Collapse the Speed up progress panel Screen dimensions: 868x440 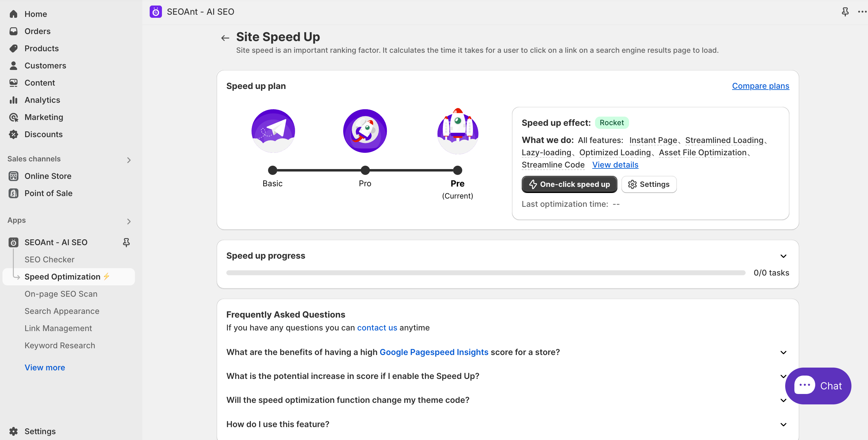click(783, 256)
